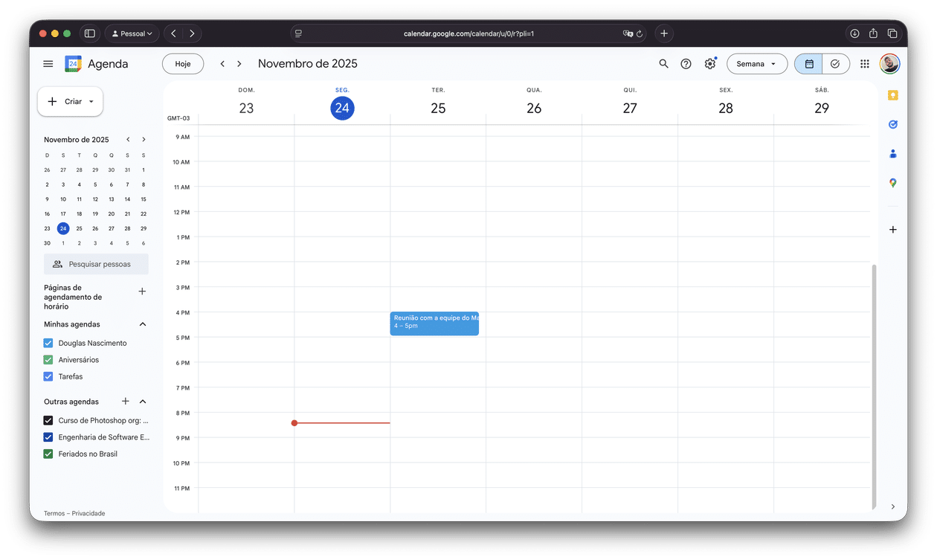This screenshot has height=560, width=937.
Task: Open the Google apps grid icon
Action: [864, 64]
